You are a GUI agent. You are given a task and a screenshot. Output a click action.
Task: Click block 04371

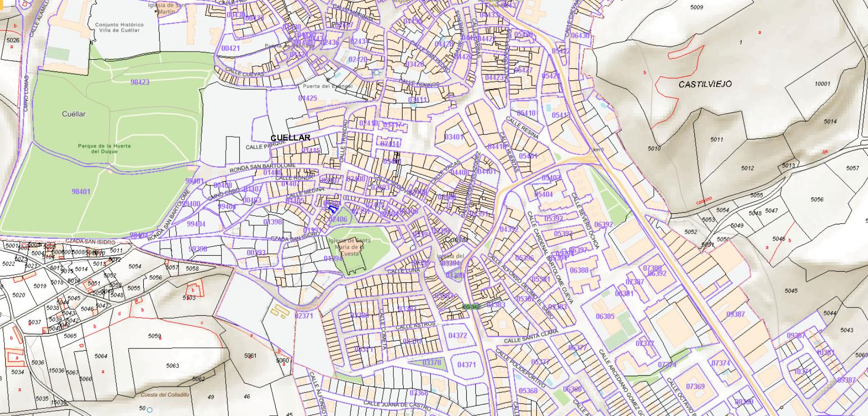(x=466, y=365)
